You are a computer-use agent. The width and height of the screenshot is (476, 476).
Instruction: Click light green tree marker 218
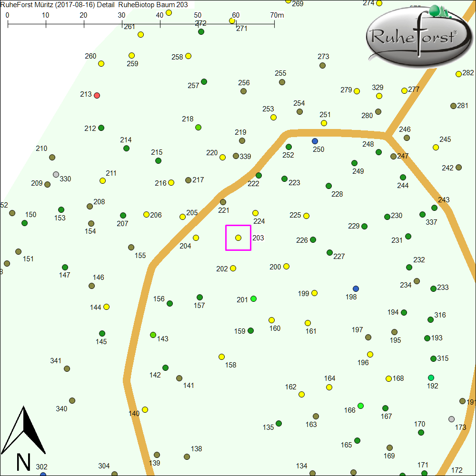pyautogui.click(x=198, y=127)
